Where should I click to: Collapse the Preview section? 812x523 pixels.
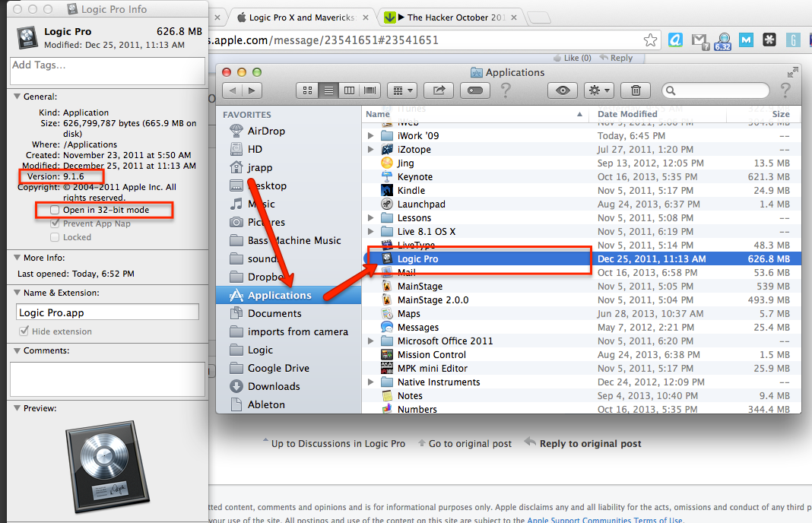17,408
